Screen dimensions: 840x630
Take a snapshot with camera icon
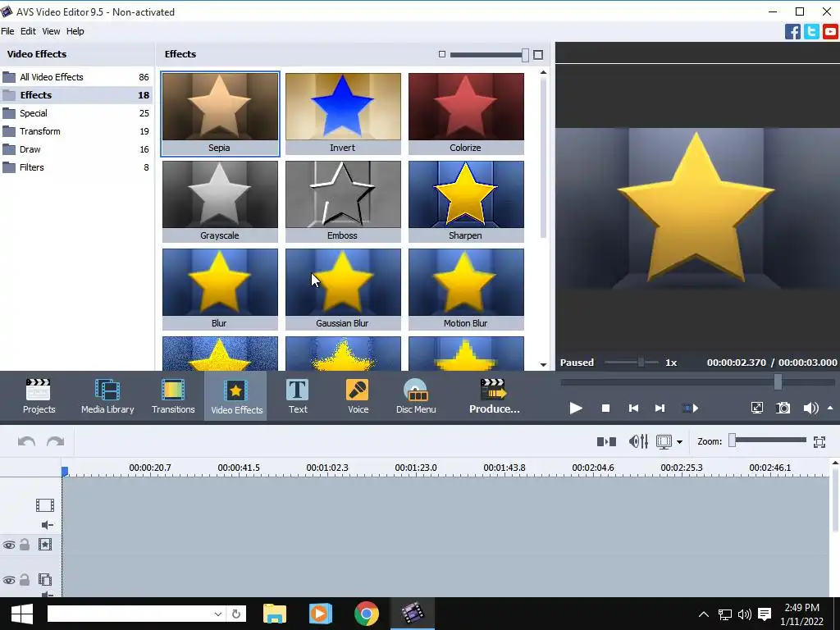(783, 409)
